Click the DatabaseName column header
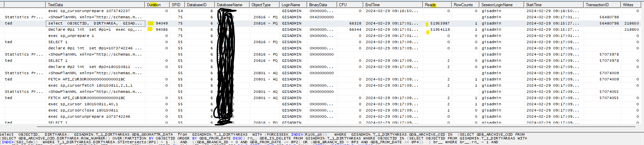Image resolution: width=644 pixels, height=145 pixels. [232, 5]
